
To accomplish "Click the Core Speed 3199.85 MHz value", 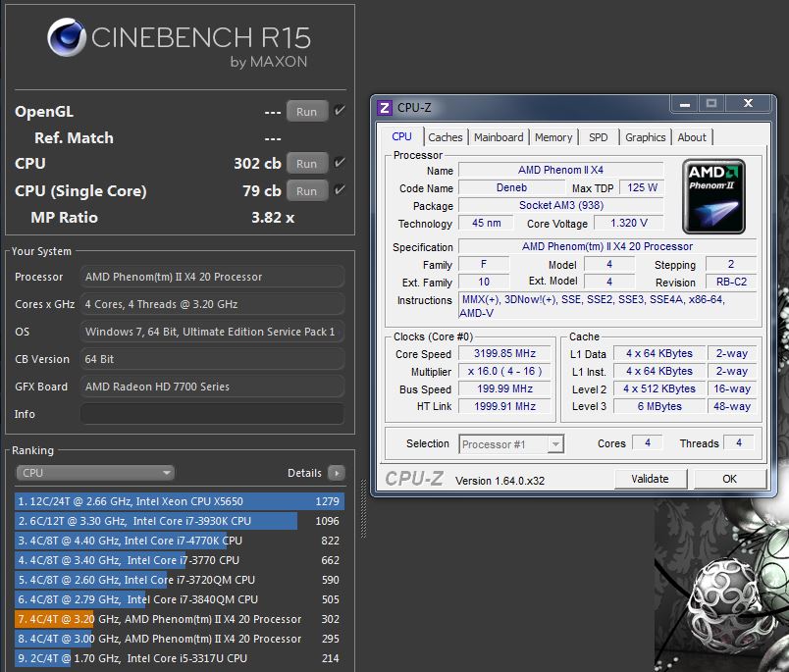I will tap(504, 353).
